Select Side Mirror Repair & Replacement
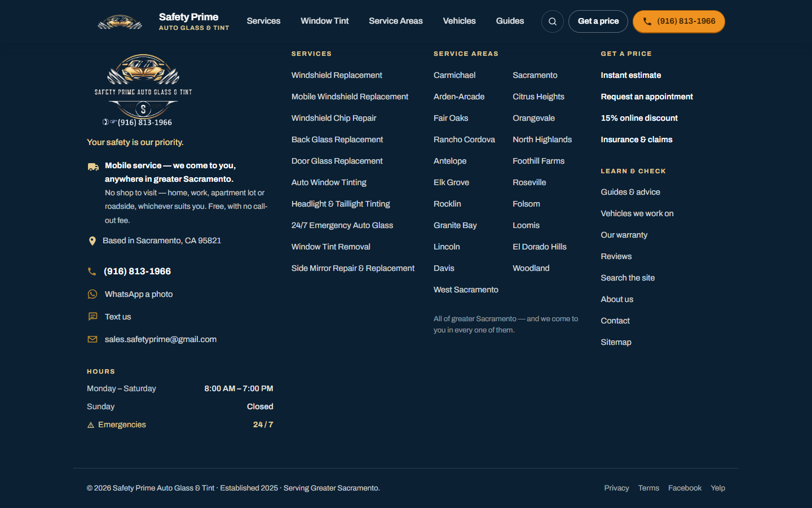This screenshot has width=812, height=508. pyautogui.click(x=353, y=268)
